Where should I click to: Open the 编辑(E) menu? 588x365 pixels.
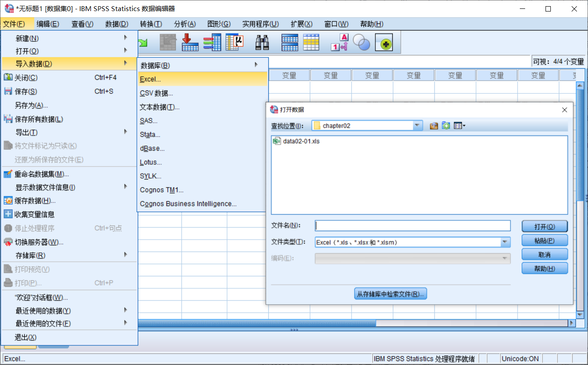(x=48, y=24)
